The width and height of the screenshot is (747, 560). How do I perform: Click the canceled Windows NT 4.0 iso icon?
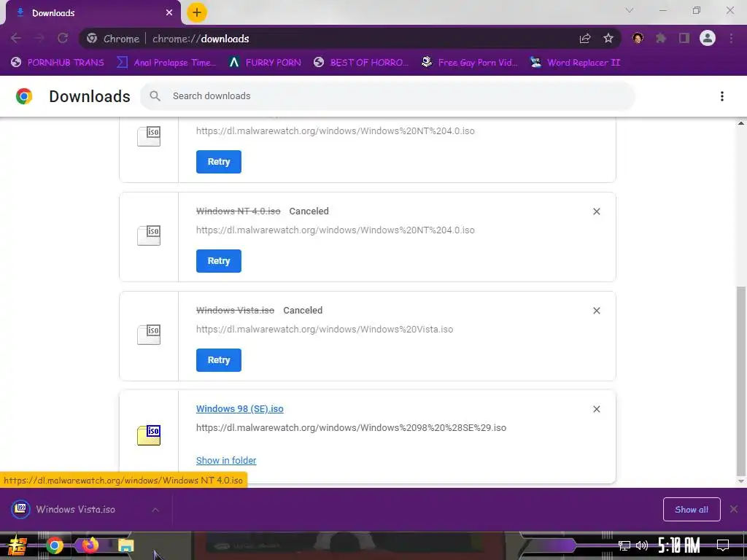[149, 236]
